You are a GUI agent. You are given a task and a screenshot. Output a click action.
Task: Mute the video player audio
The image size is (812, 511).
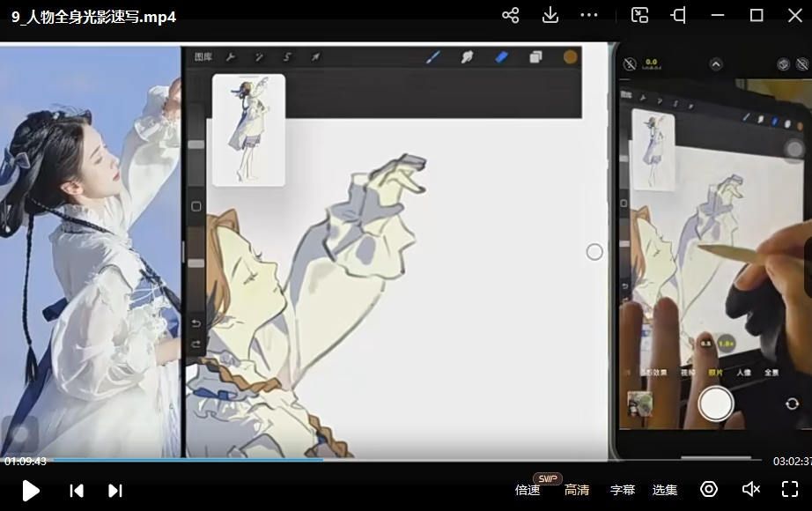(x=750, y=489)
